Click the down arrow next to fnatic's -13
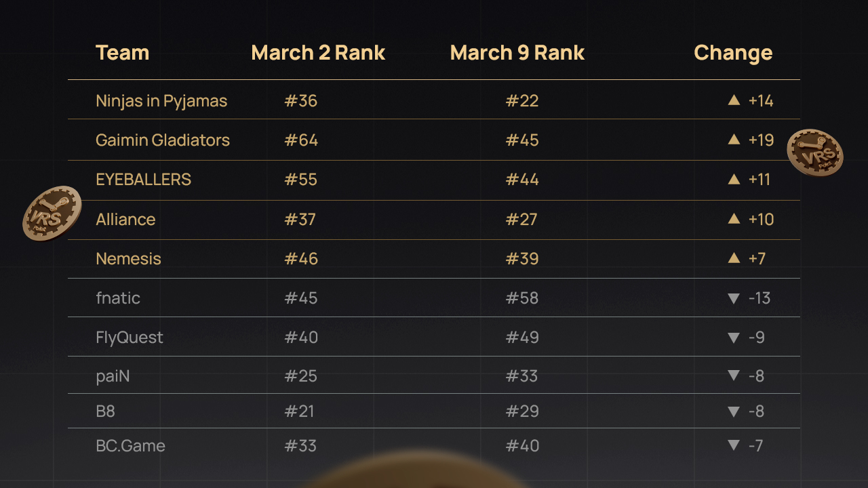Viewport: 868px width, 488px height. coord(733,298)
